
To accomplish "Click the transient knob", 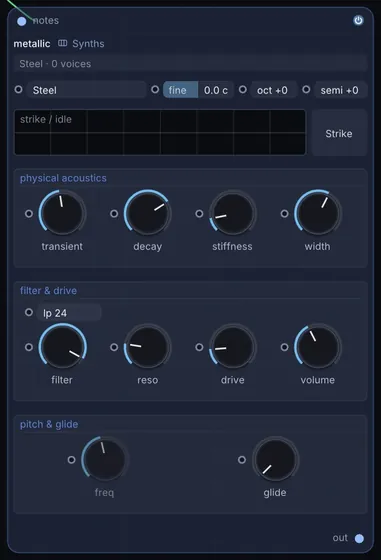I will pyautogui.click(x=62, y=213).
